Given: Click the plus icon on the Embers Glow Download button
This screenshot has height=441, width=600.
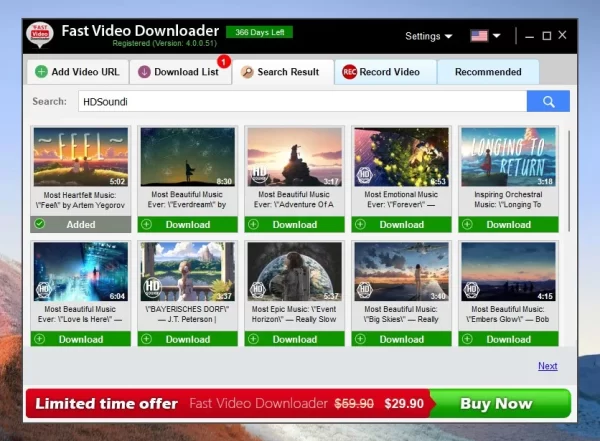Looking at the screenshot, I should tap(467, 339).
